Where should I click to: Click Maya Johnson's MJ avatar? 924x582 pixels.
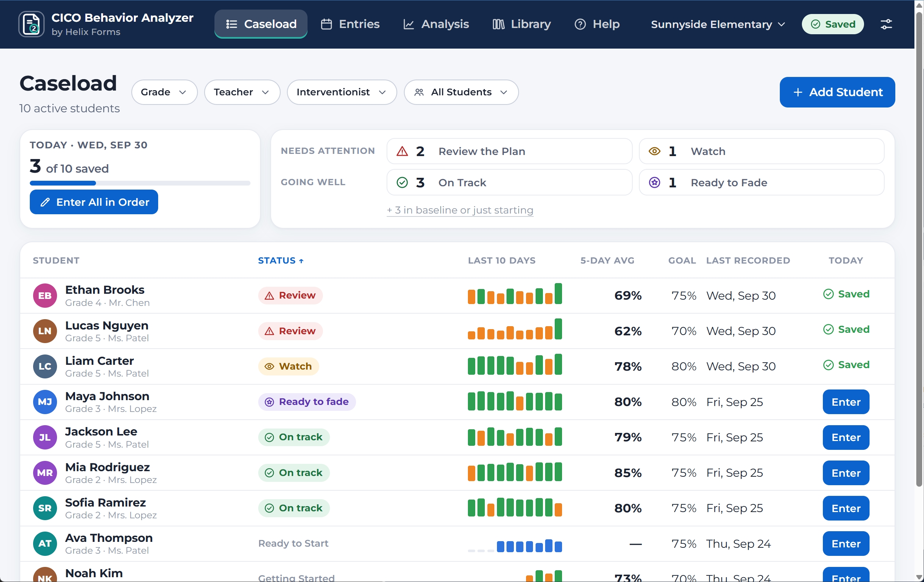(x=45, y=402)
